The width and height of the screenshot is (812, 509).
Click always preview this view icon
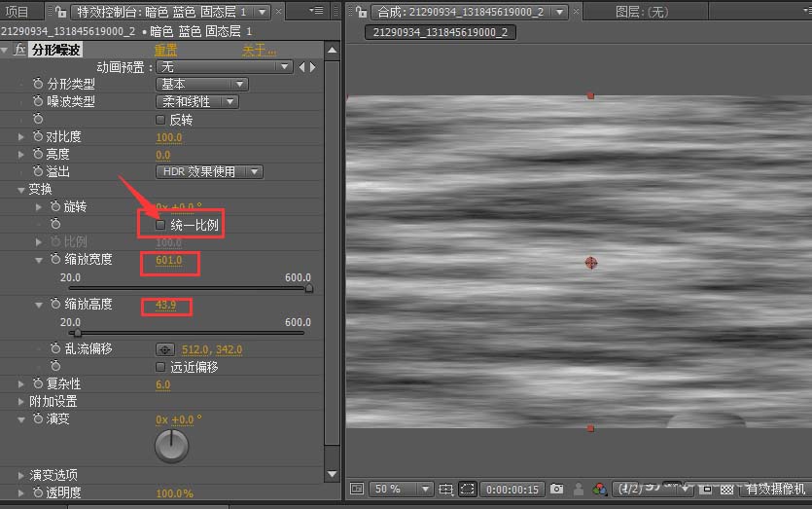click(x=357, y=489)
